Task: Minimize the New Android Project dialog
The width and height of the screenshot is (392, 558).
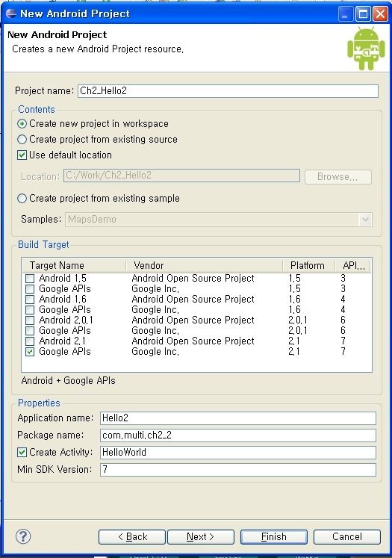Action: pyautogui.click(x=345, y=14)
